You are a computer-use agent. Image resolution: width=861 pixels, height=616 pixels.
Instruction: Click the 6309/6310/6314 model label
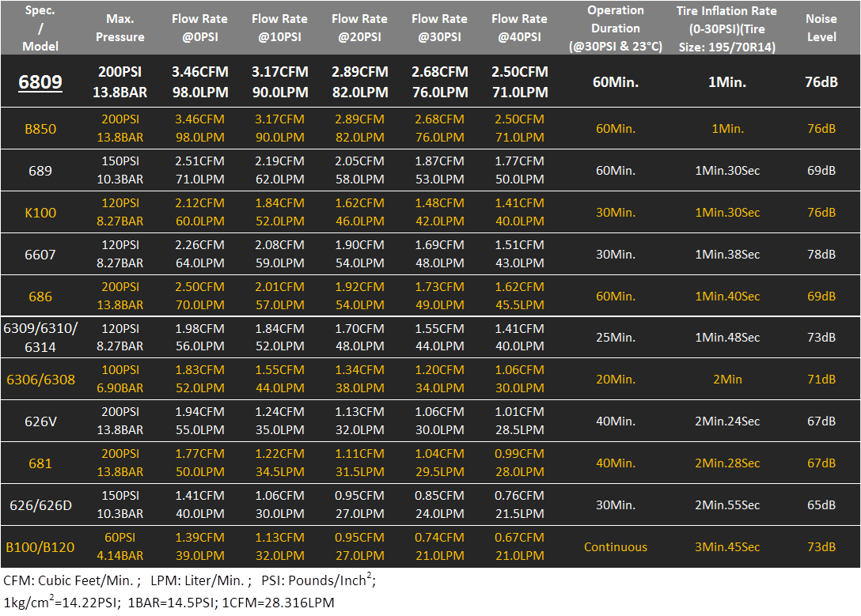pyautogui.click(x=40, y=338)
